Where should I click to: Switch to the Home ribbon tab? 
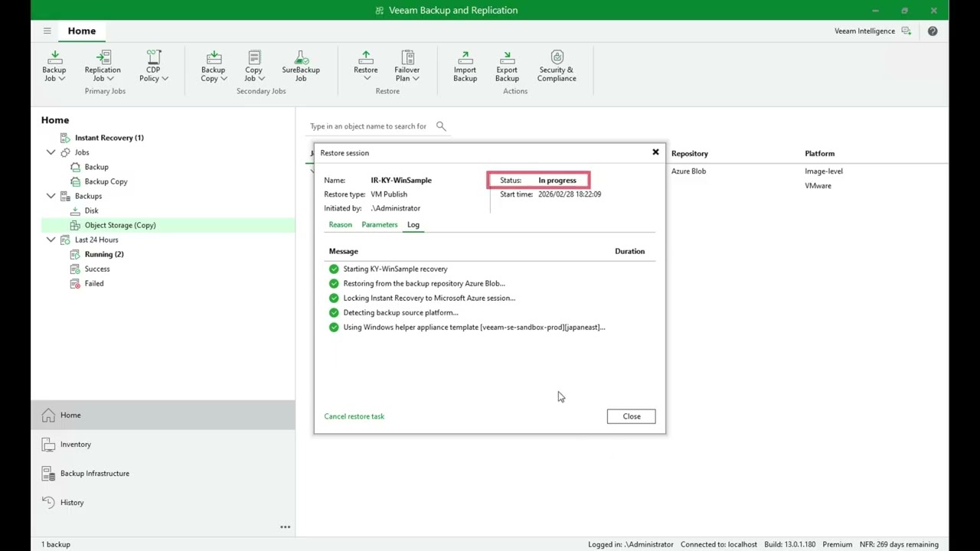[x=82, y=31]
